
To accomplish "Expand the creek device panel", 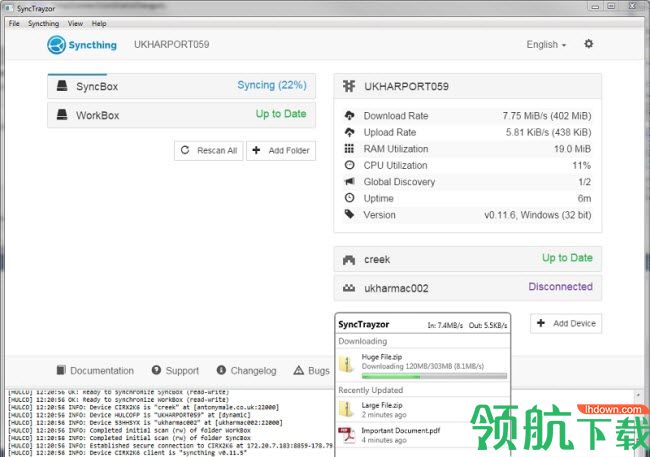I will 468,259.
